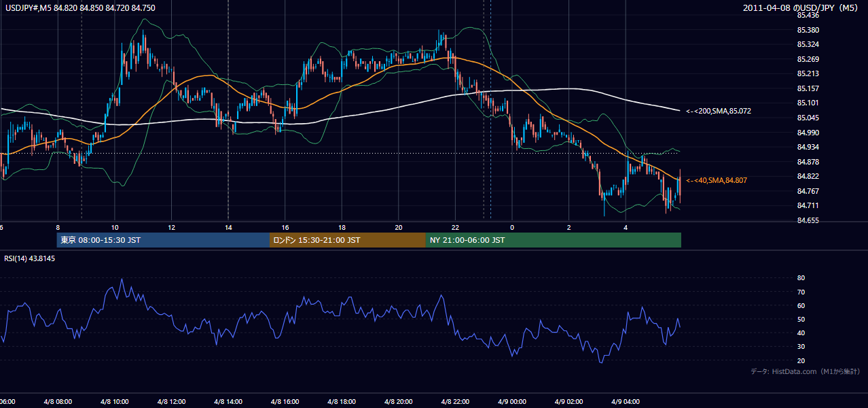This screenshot has height=408, width=868.
Task: Click the 2011-04-08 USD/JPY (M5) chart title
Action: 801,7
